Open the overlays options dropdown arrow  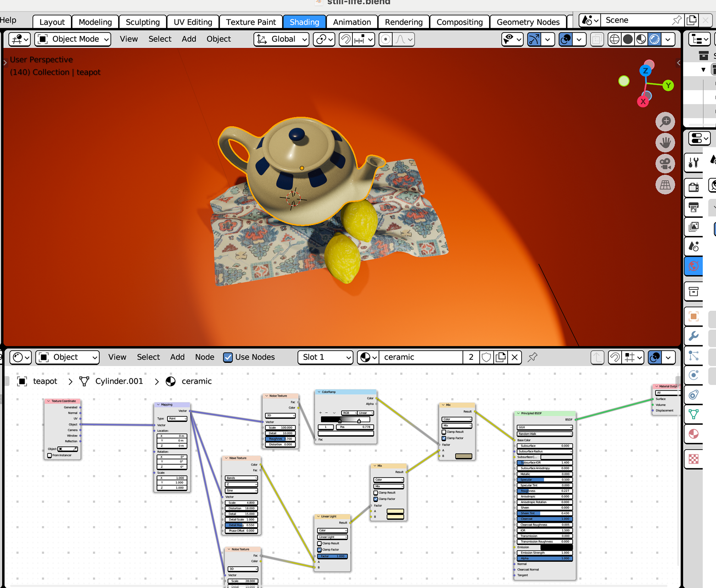(x=579, y=39)
